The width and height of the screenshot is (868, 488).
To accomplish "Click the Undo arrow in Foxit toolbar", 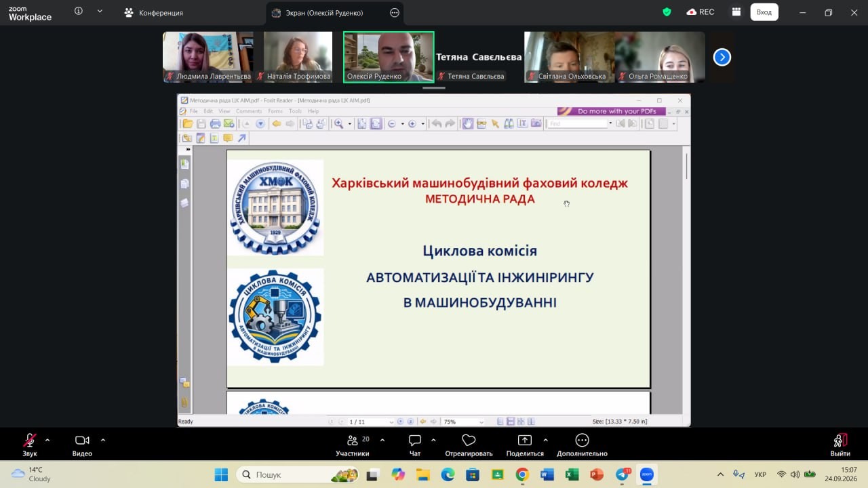I will (x=437, y=123).
